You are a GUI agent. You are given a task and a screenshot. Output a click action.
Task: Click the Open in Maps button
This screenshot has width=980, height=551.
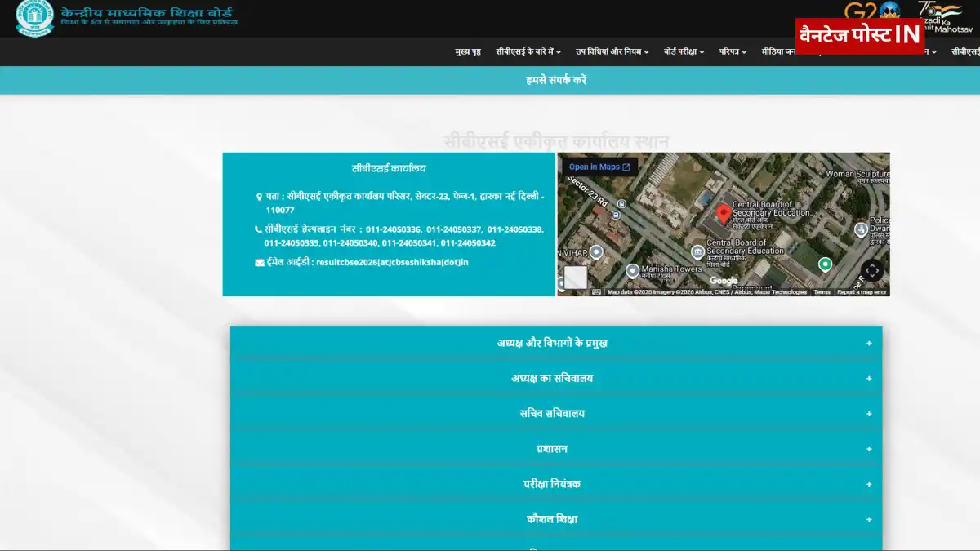tap(599, 167)
